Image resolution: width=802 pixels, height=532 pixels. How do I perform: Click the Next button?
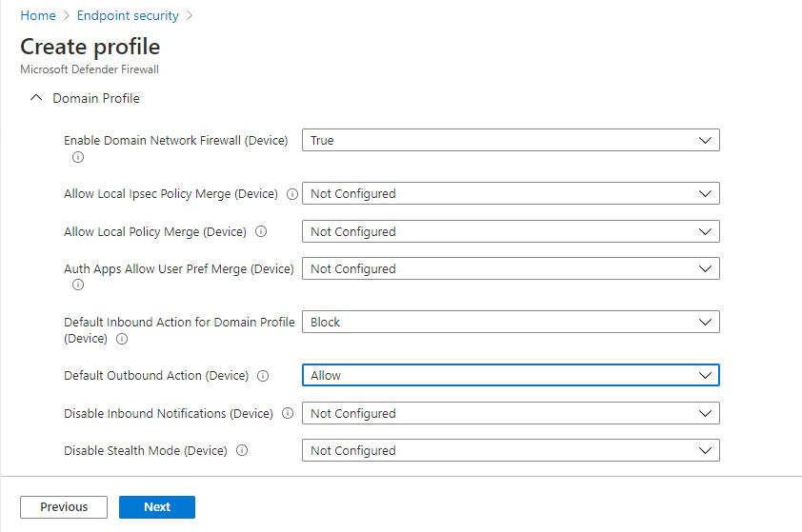pyautogui.click(x=157, y=507)
